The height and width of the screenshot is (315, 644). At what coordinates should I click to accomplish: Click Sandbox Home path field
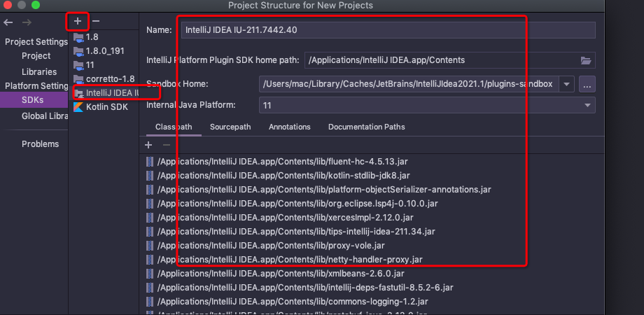[x=409, y=84]
